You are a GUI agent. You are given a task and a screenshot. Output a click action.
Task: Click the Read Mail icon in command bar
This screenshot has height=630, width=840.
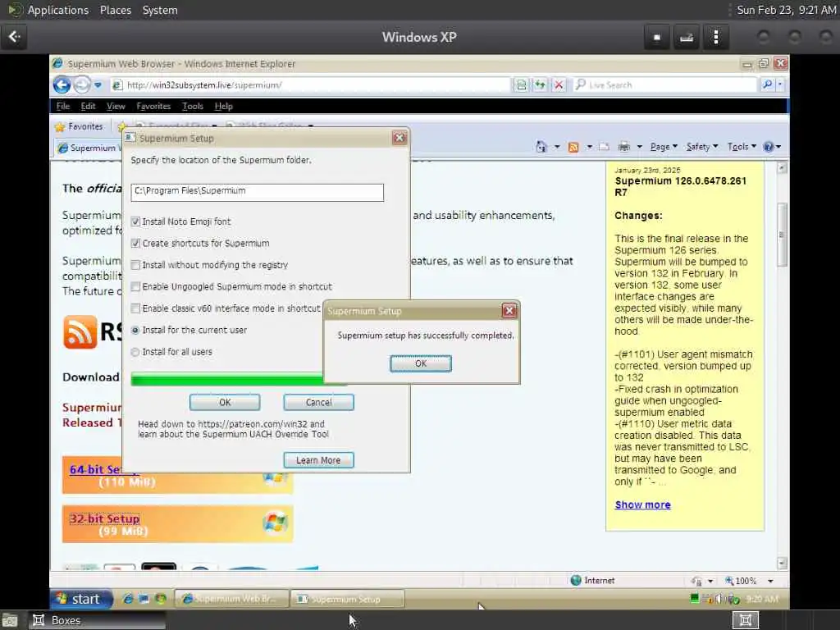click(x=604, y=147)
